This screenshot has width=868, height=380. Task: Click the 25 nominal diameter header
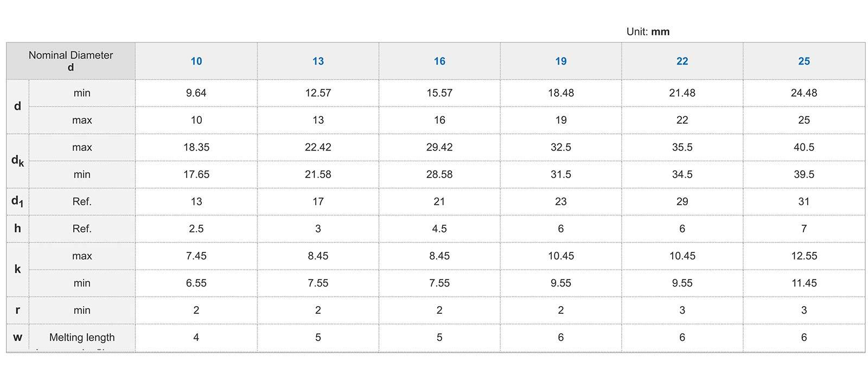coord(804,61)
